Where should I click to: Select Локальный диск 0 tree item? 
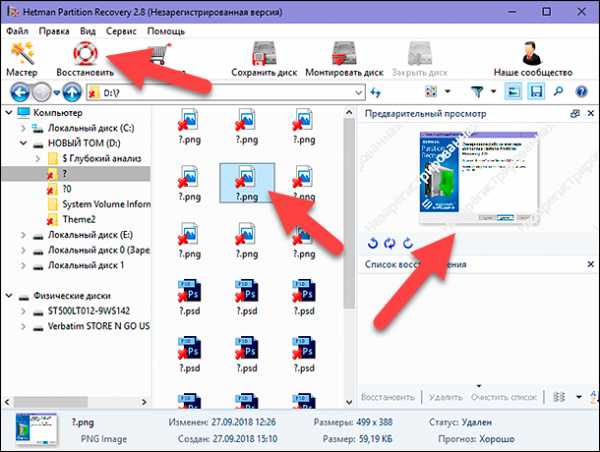click(x=91, y=250)
